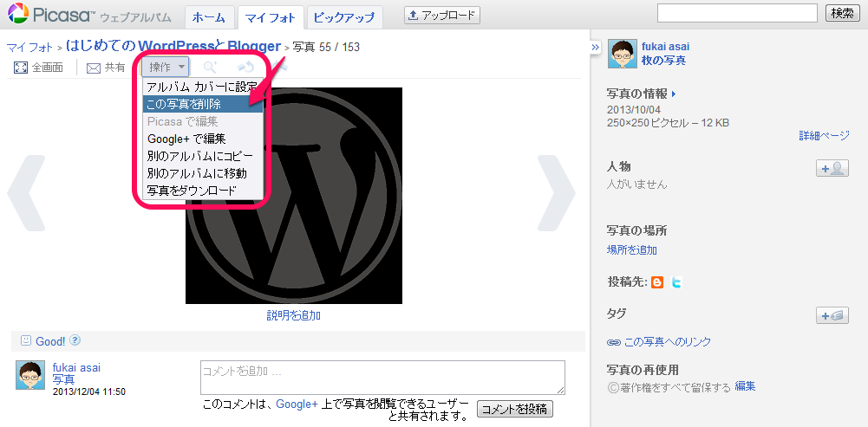Click the 詳細ページ link

[825, 135]
